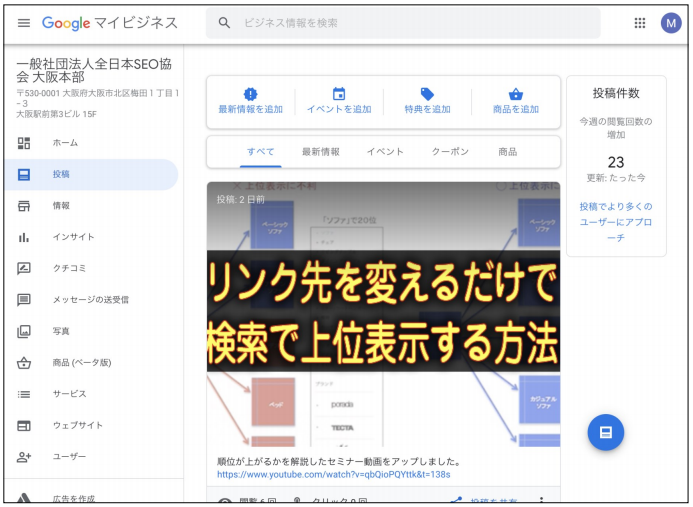Click the ホーム dashboard icon

pos(24,143)
